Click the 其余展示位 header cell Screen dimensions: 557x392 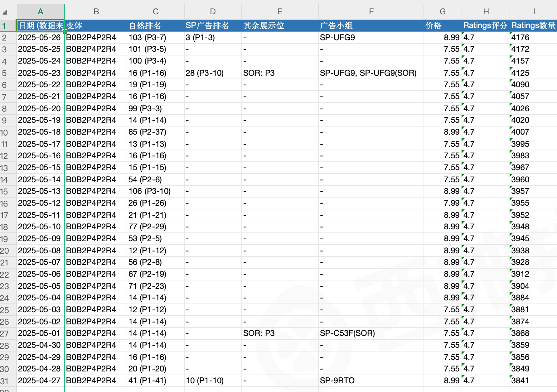pos(280,26)
